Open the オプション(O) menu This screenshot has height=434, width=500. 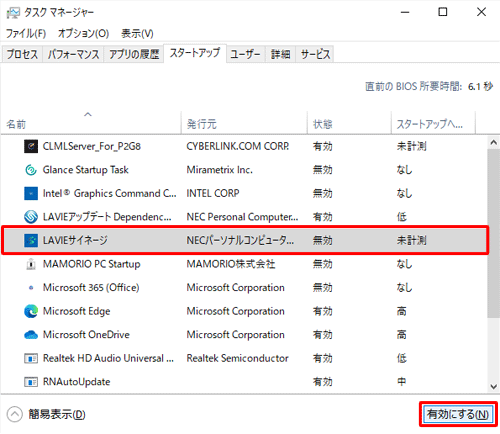83,33
